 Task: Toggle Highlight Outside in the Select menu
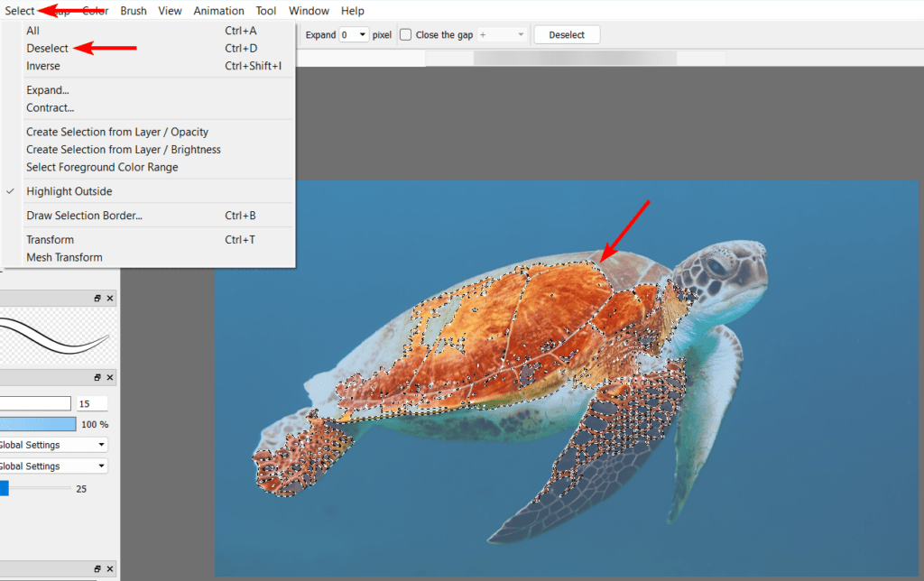(x=69, y=191)
